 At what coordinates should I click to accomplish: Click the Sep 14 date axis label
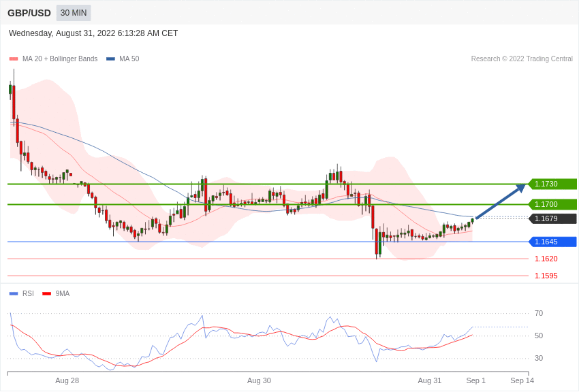click(522, 380)
